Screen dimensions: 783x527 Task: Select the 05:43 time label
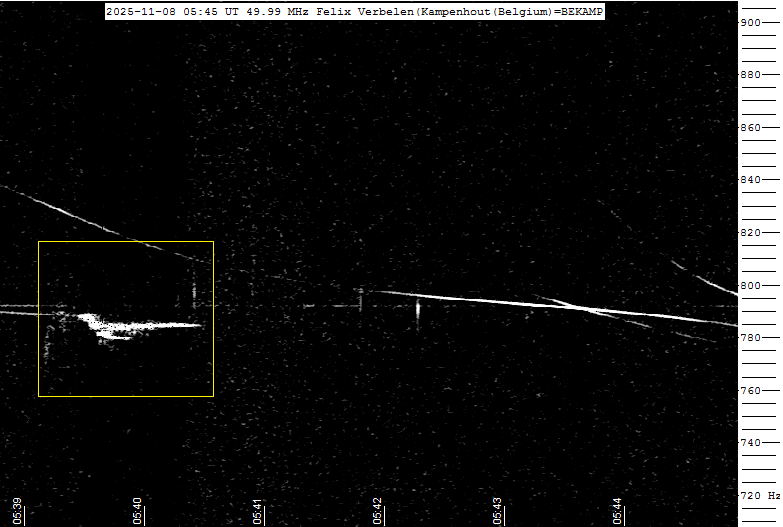pyautogui.click(x=498, y=510)
